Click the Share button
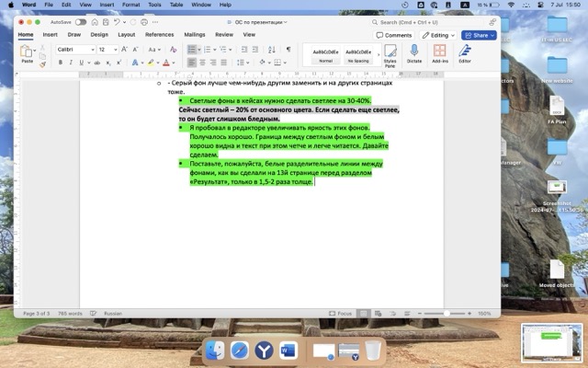Viewport: 588px width, 368px height. pyautogui.click(x=479, y=35)
